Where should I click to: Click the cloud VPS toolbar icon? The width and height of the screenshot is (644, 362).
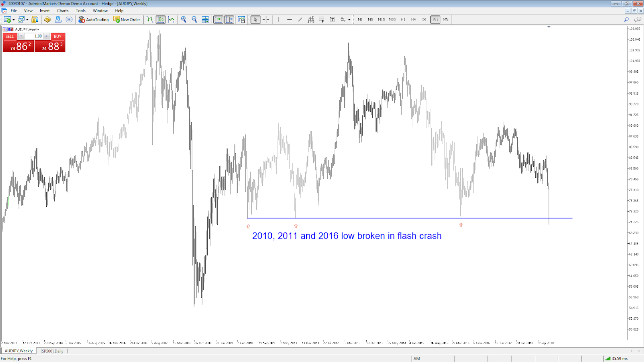click(58, 19)
